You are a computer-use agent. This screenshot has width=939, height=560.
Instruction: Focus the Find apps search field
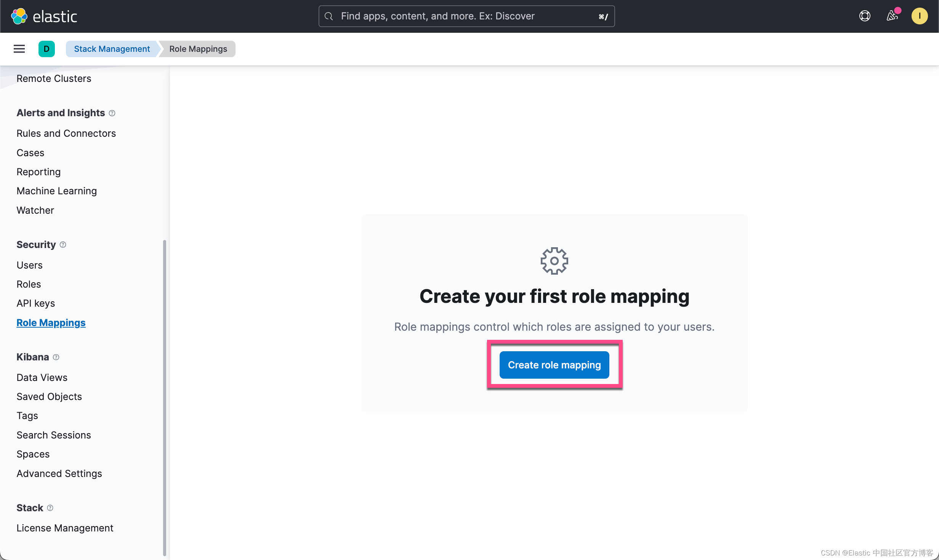(466, 16)
